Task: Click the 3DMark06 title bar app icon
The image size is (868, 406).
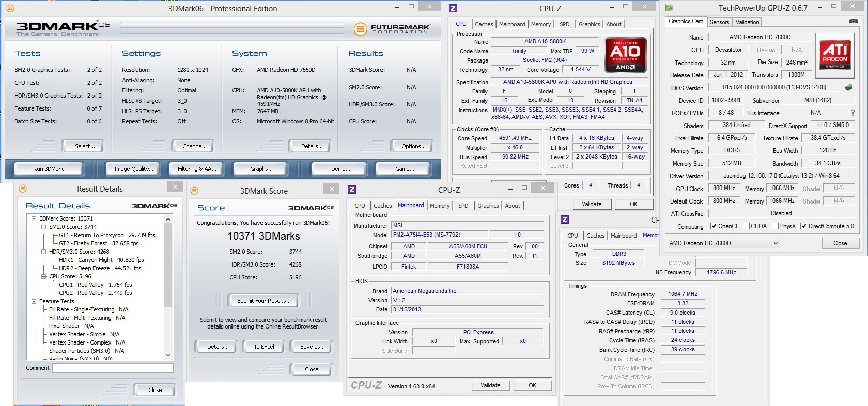Action: (x=10, y=8)
